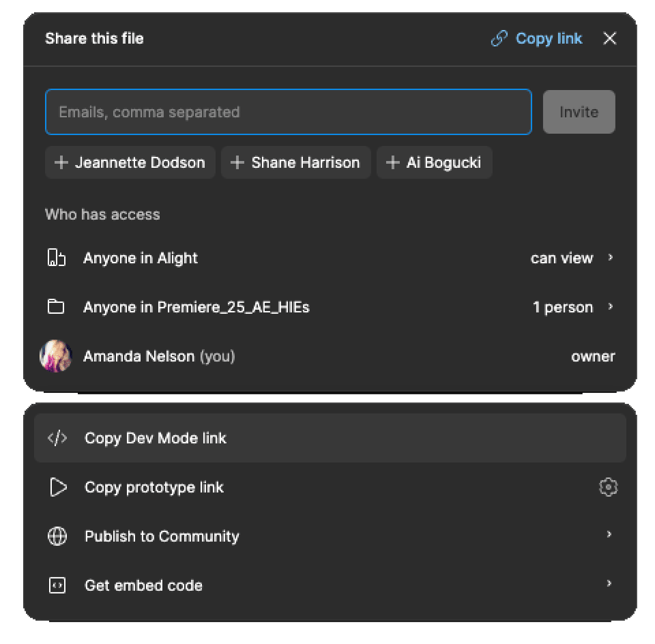
Task: Click Amanda Nelson's profile avatar
Action: (56, 356)
